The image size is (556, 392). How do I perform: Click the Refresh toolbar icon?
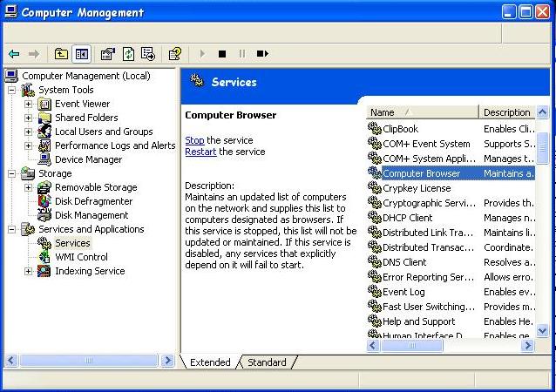(x=128, y=54)
